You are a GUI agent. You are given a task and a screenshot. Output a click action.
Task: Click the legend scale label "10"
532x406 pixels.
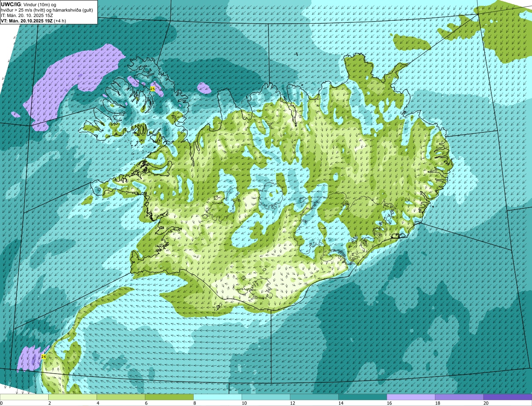click(244, 403)
